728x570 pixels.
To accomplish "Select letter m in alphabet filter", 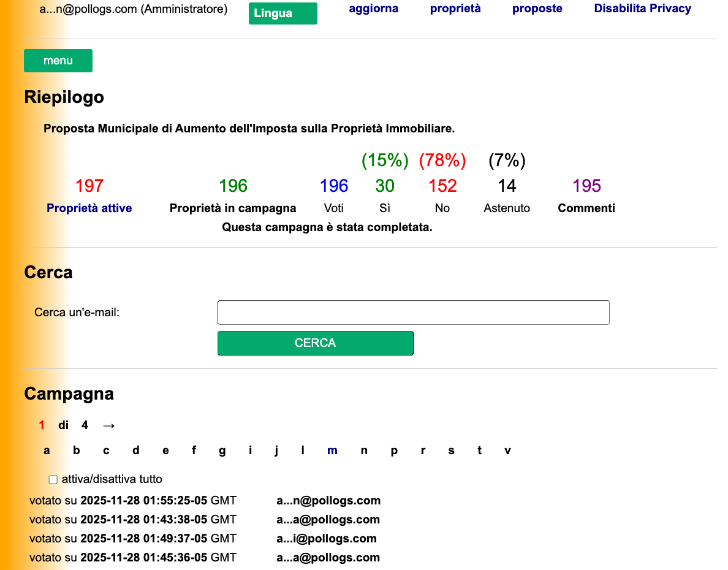I will click(x=332, y=450).
